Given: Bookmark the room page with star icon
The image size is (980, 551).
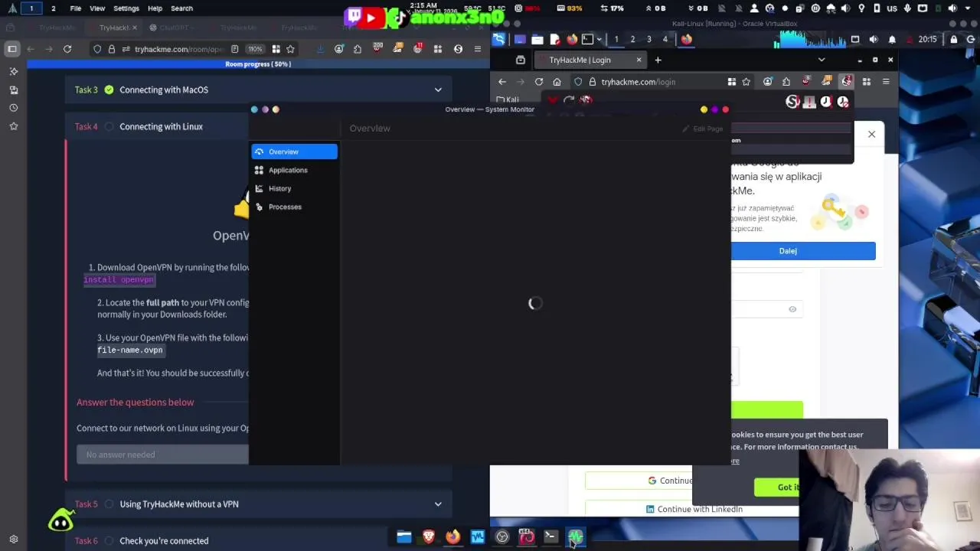Looking at the screenshot, I should 290,49.
